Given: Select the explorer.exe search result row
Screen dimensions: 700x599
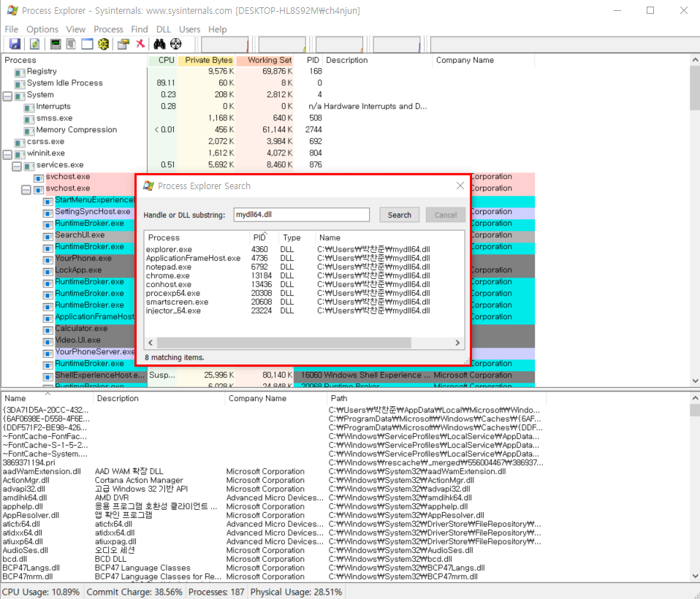Looking at the screenshot, I should [303, 250].
